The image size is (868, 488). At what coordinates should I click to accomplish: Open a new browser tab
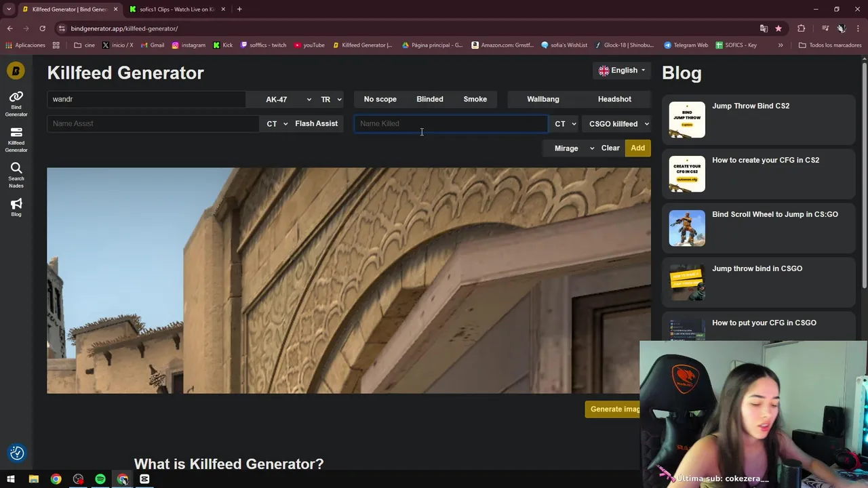239,9
